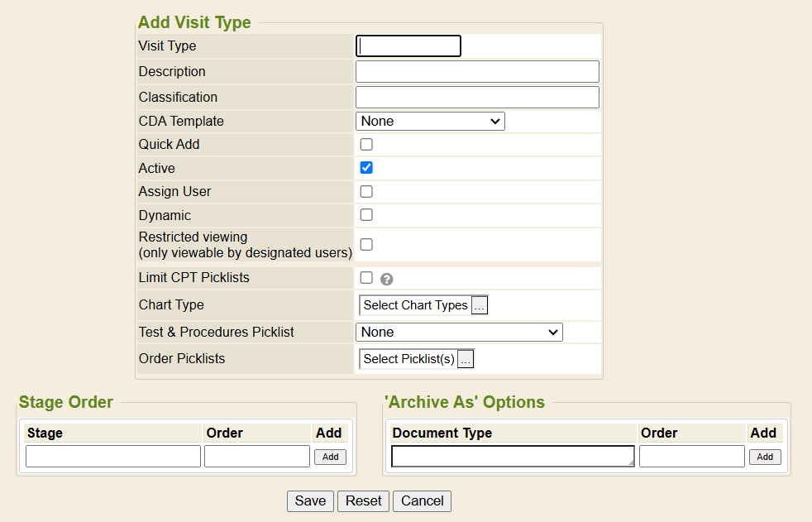Toggle the Assign User checkbox

tap(366, 191)
